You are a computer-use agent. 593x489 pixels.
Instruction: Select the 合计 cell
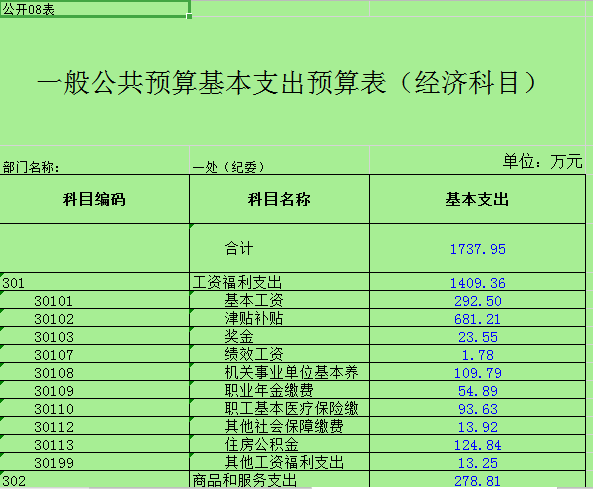coord(279,248)
